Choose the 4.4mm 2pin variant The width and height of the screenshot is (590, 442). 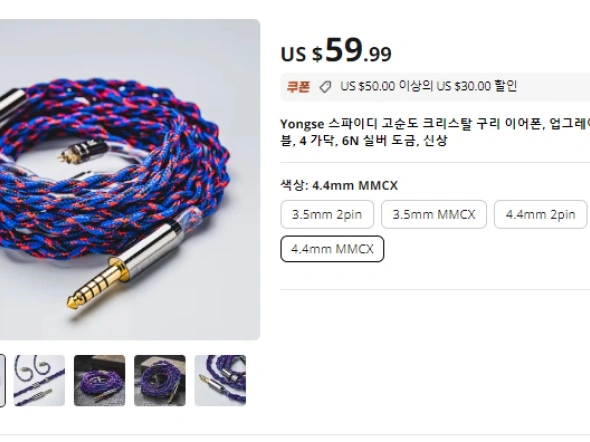coord(540,214)
